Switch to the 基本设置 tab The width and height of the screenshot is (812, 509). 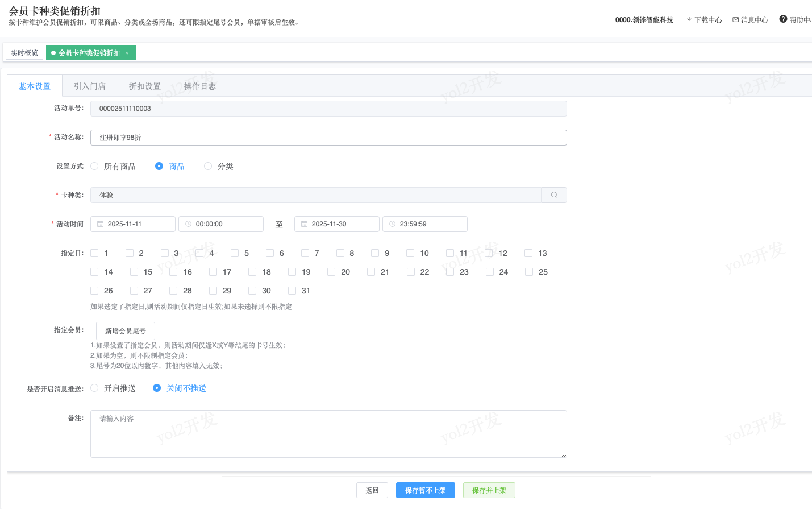35,86
